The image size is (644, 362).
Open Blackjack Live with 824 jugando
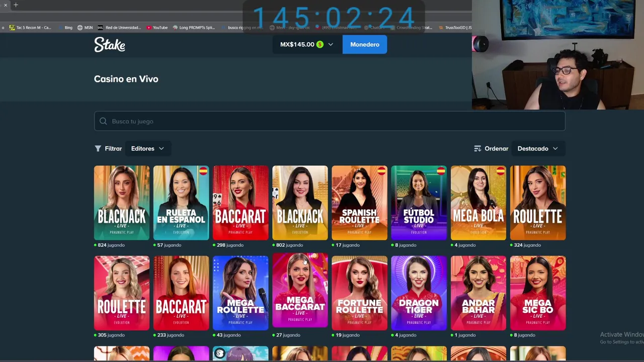122,203
